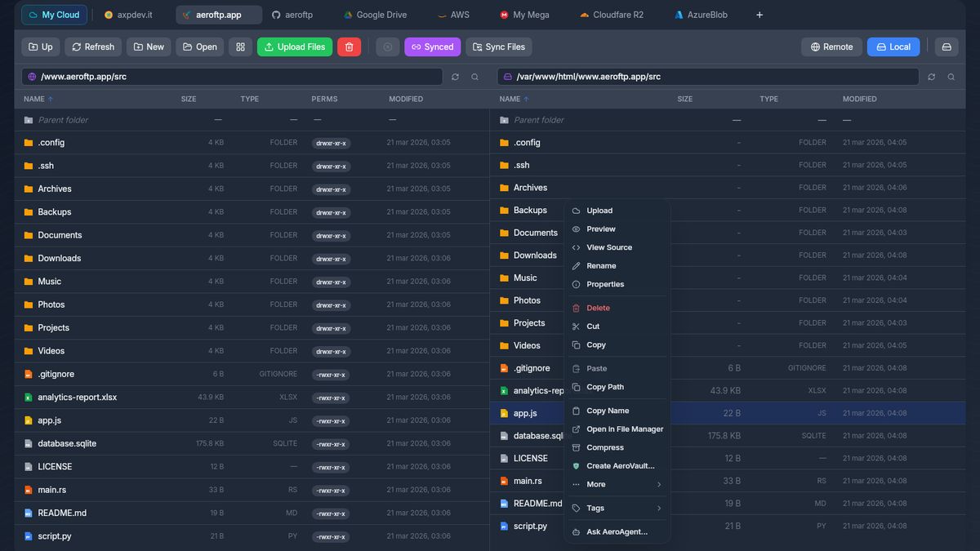Screen dimensions: 980x551
Task: Sort remote files by Name column
Action: coord(34,99)
